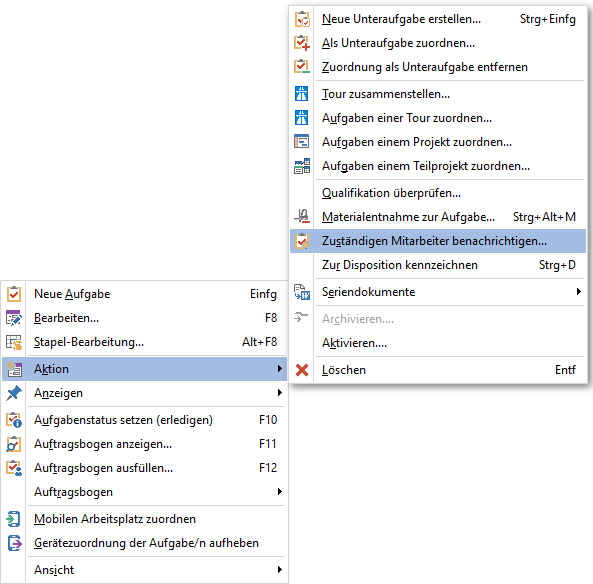Click the Materialentnahme zur Aufgabe icon

(302, 217)
